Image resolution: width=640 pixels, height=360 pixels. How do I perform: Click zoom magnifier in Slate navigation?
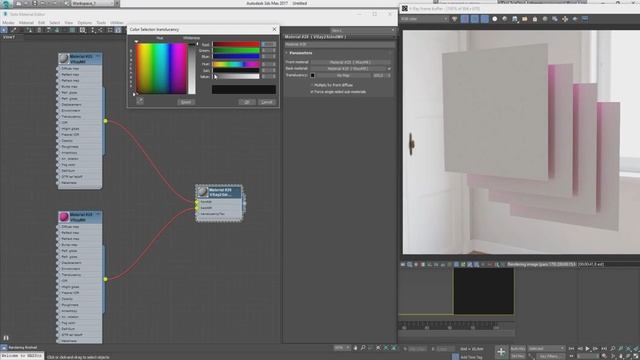point(363,348)
